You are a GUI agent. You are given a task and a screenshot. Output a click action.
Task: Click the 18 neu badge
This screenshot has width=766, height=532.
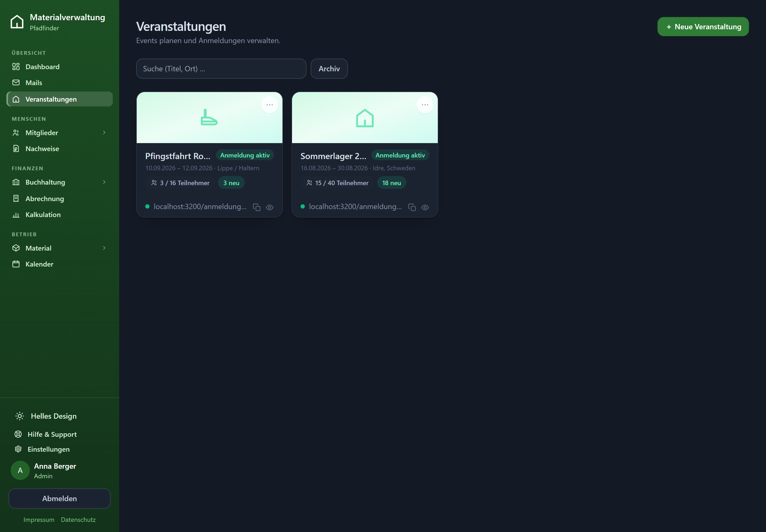click(392, 183)
